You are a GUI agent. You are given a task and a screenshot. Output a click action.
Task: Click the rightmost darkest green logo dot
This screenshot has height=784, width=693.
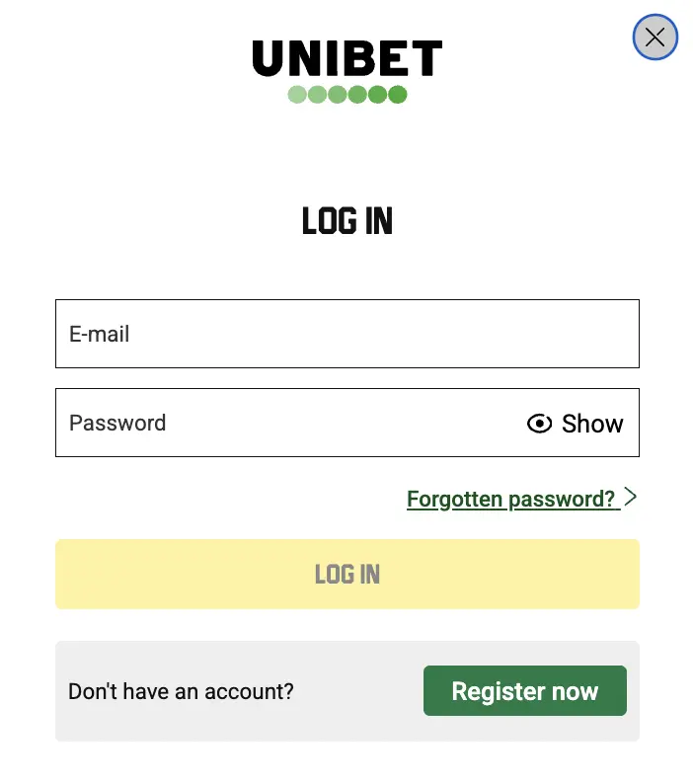397,95
